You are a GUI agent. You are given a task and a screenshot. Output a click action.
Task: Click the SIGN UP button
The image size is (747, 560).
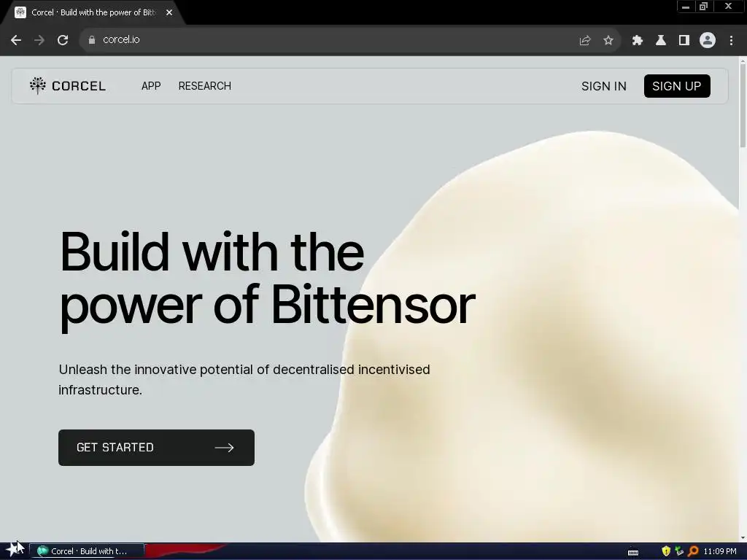[x=677, y=86]
